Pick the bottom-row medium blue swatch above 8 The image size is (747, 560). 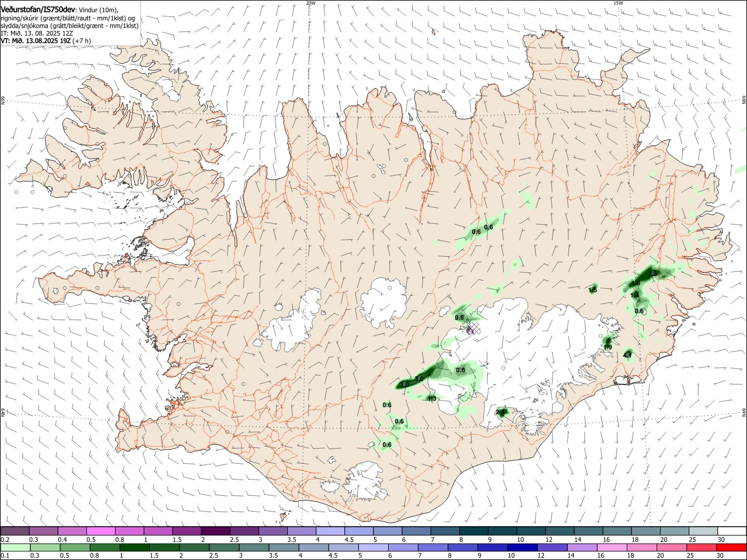click(x=463, y=548)
